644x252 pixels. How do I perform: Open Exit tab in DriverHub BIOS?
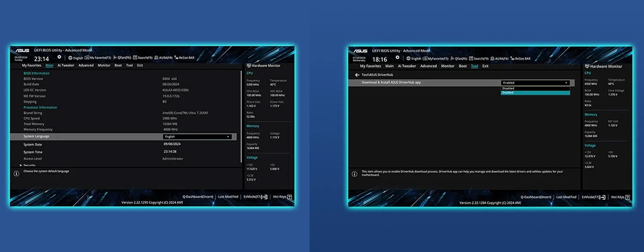click(x=485, y=66)
